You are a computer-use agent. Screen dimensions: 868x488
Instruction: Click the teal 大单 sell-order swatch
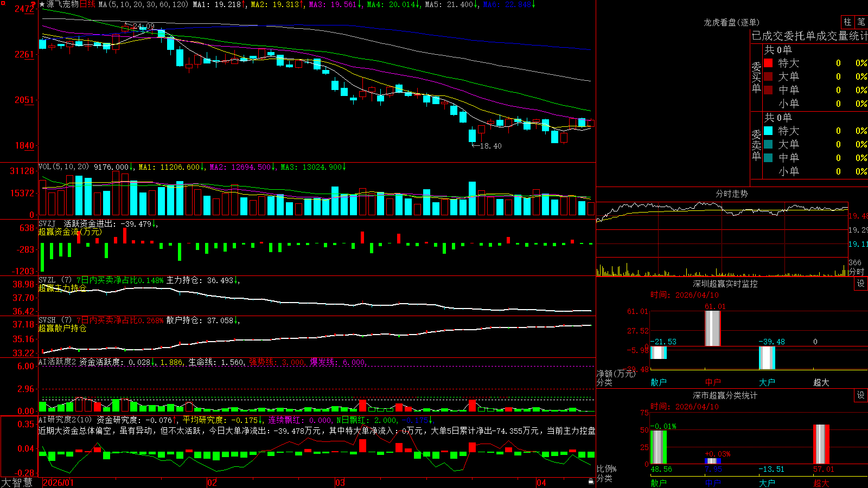pyautogui.click(x=768, y=144)
